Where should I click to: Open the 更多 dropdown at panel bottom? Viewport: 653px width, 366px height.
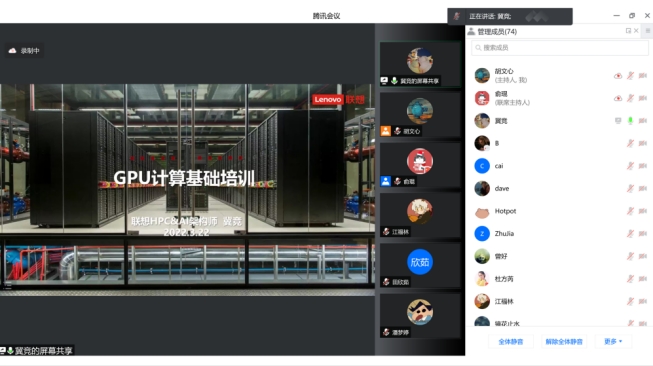pos(613,341)
